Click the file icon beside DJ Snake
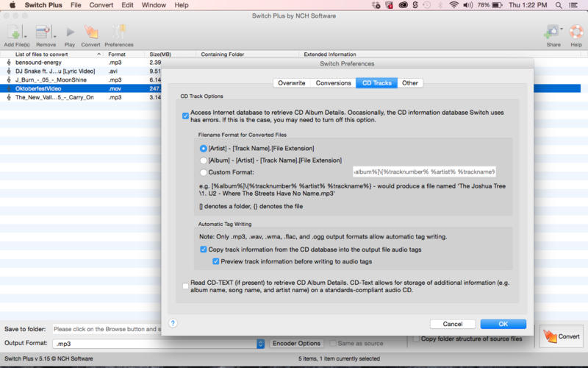This screenshot has height=368, width=588. click(9, 71)
